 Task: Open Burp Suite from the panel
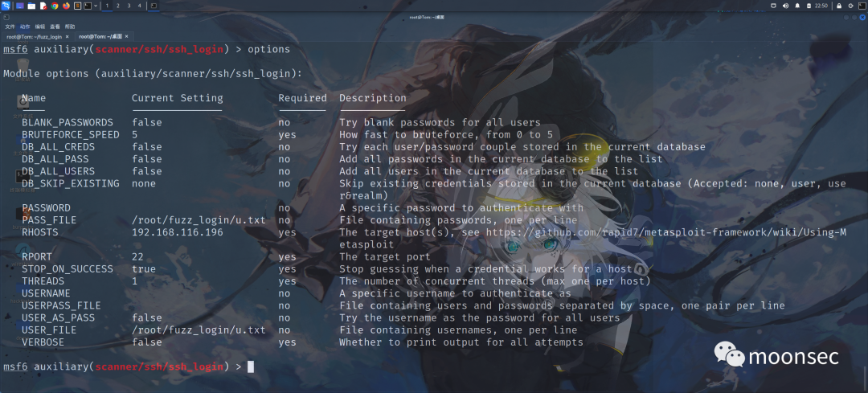click(77, 6)
